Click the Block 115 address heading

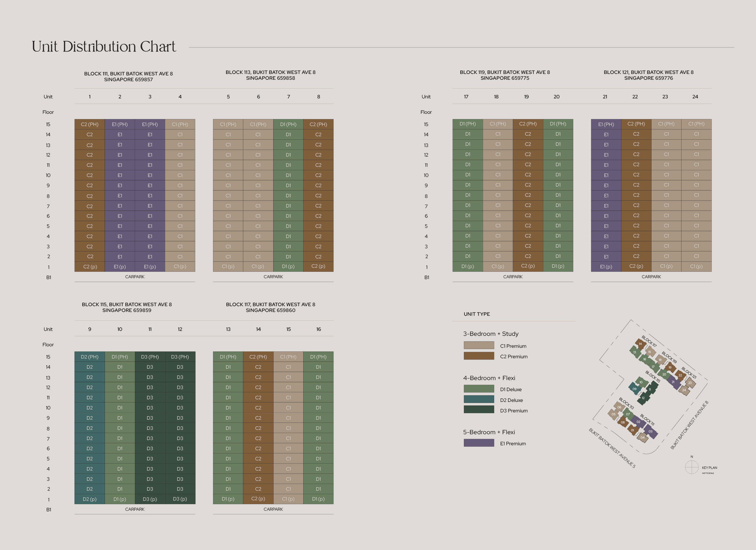[x=127, y=307]
